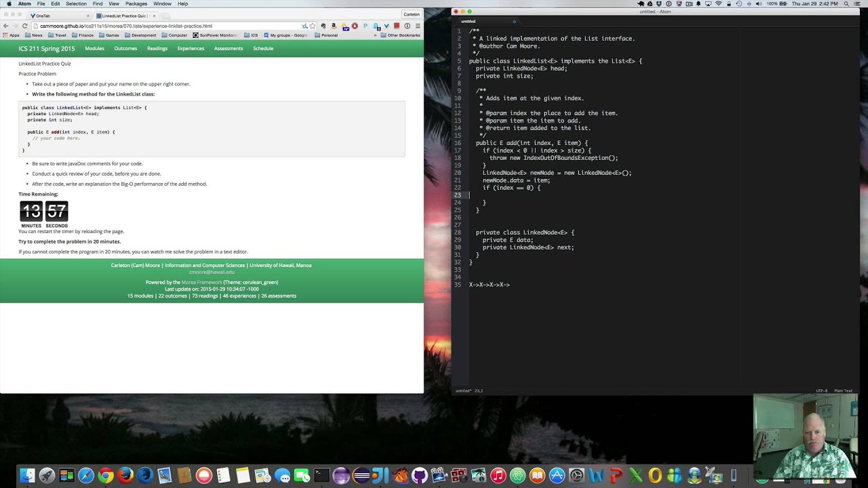Image resolution: width=868 pixels, height=488 pixels.
Task: Open the Experiences page
Action: point(191,49)
